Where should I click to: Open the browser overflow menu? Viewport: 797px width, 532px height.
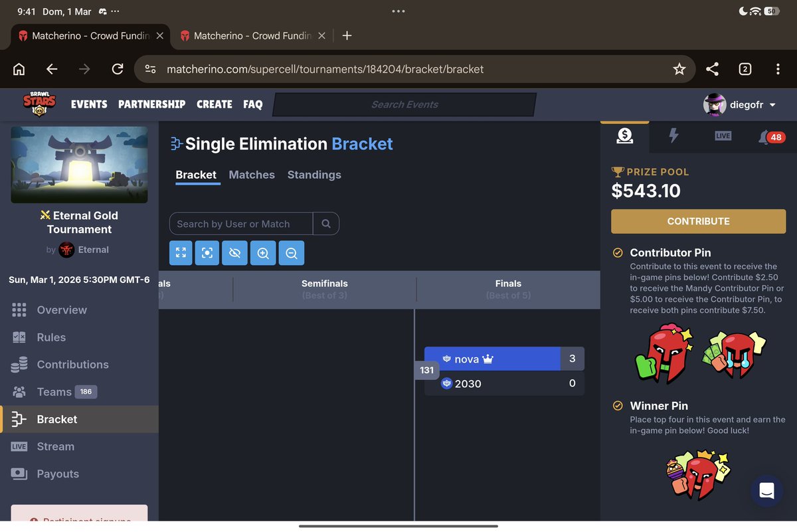tap(778, 68)
